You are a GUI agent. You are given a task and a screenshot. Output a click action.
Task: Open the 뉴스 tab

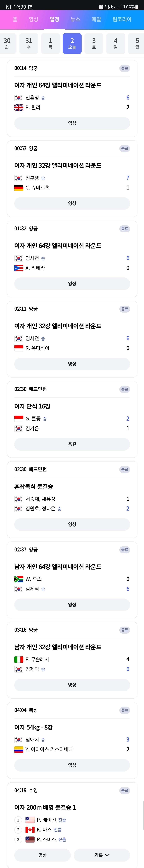click(75, 19)
